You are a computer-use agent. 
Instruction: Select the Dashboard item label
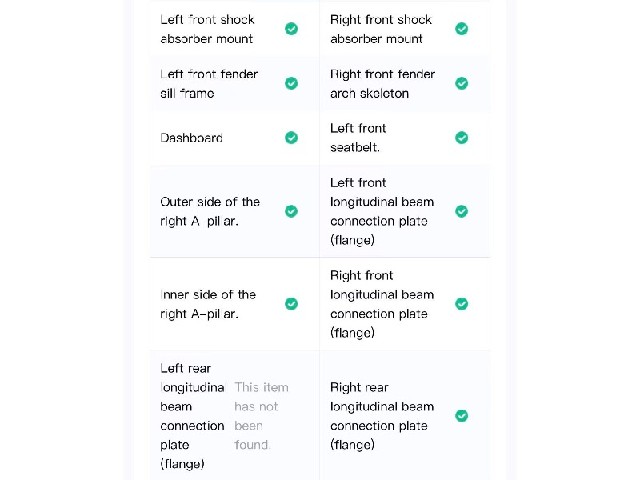pos(191,138)
